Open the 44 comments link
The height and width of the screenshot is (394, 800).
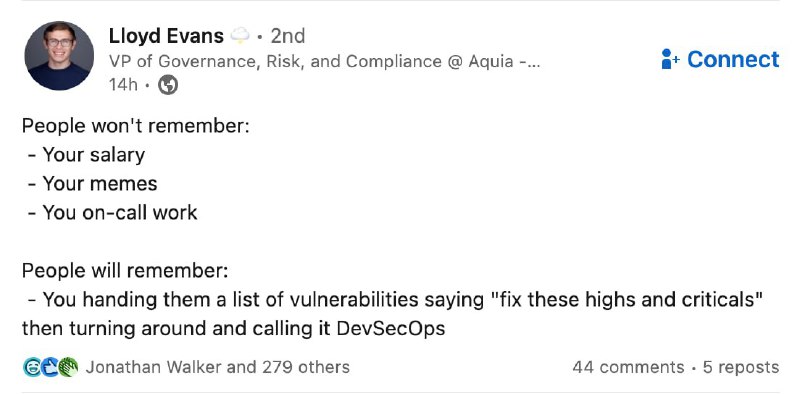click(628, 367)
